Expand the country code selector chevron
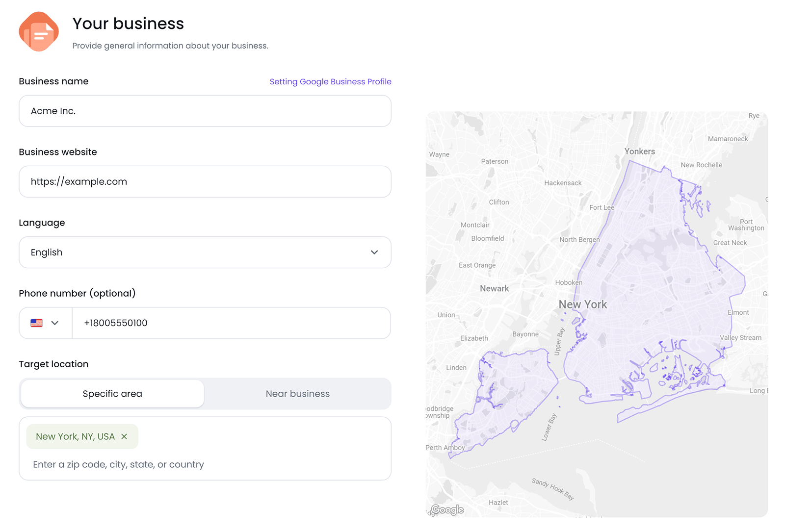 54,323
